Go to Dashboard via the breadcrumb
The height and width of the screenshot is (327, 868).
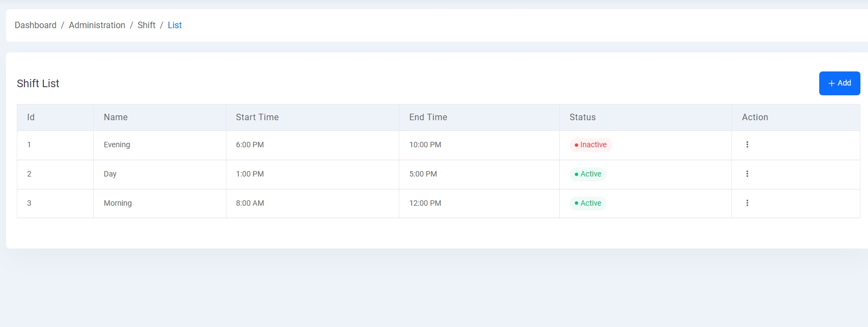coord(35,25)
